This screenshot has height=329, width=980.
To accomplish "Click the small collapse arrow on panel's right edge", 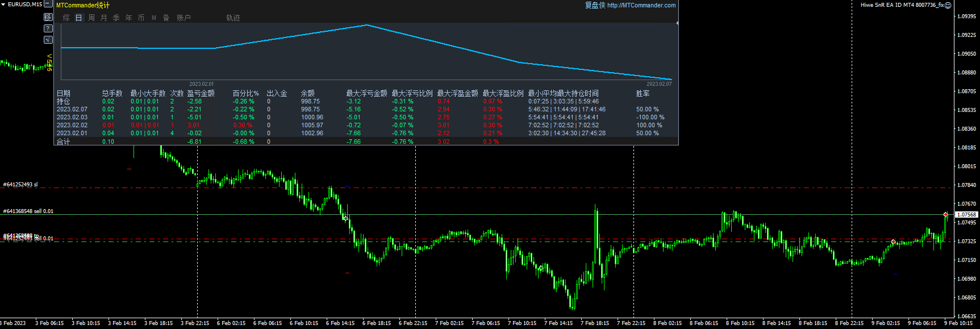I will pos(677,23).
